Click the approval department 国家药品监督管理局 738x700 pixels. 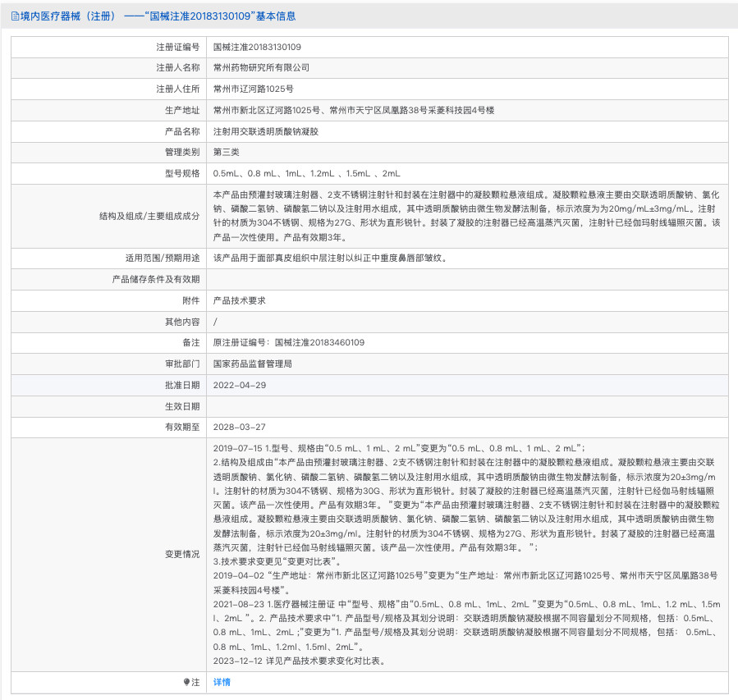click(252, 364)
